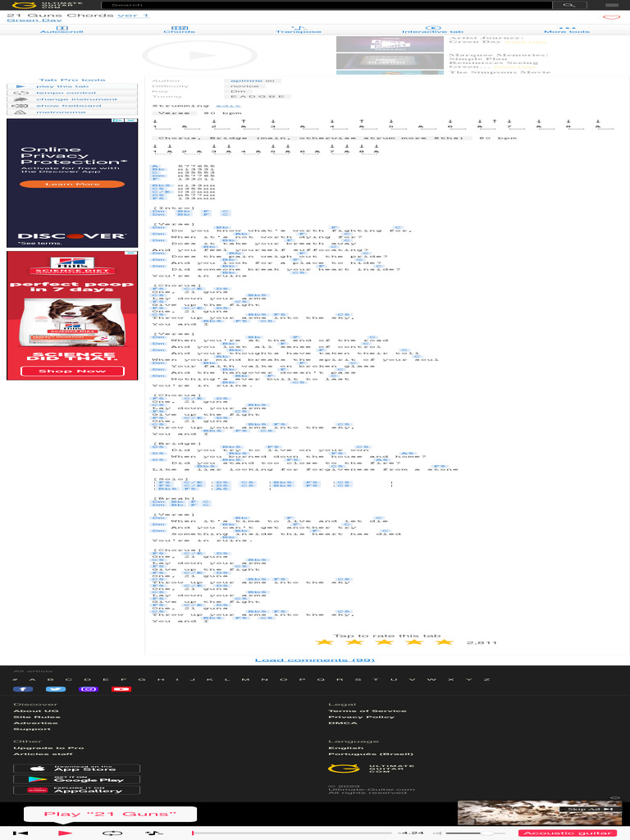The width and height of the screenshot is (630, 840).
Task: Click 'tempo control' in Tab Pro tools
Action: click(x=72, y=93)
